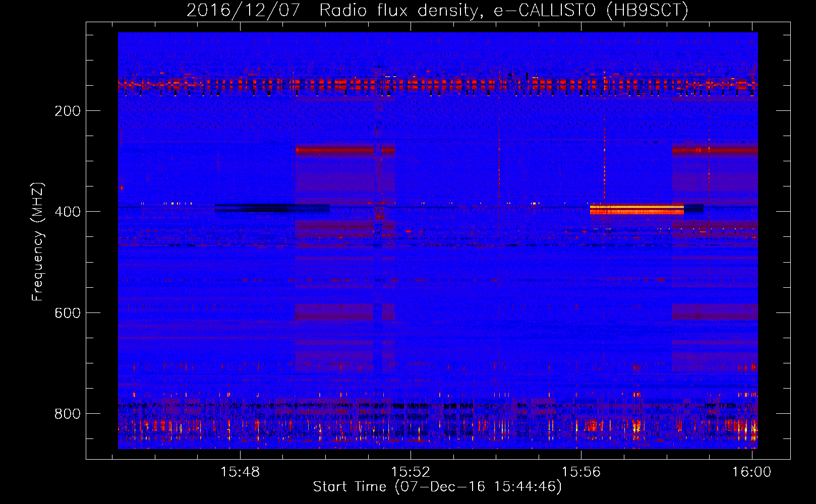Select the 400 frequency tick label
This screenshot has width=816, height=504.
point(68,212)
